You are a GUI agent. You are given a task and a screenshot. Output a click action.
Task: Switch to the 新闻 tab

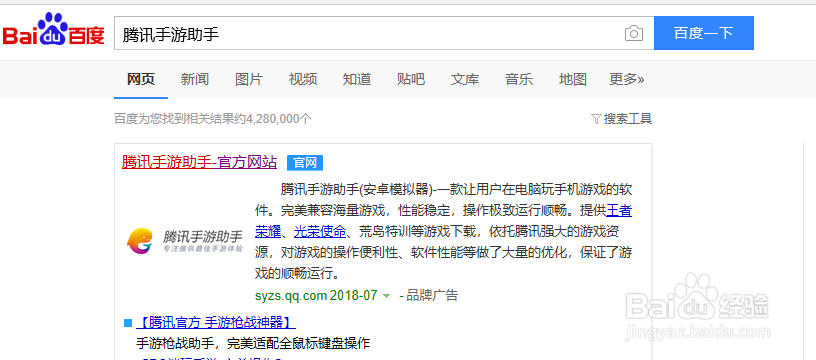click(195, 79)
